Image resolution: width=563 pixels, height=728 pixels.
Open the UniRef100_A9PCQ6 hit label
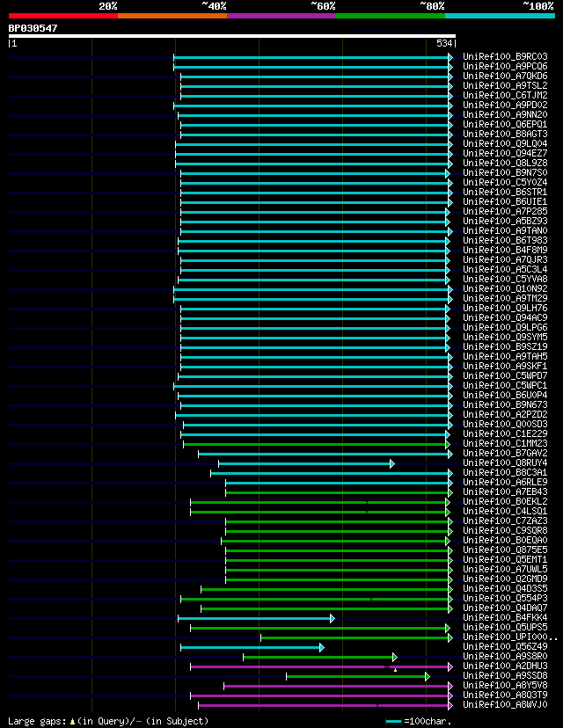(505, 67)
